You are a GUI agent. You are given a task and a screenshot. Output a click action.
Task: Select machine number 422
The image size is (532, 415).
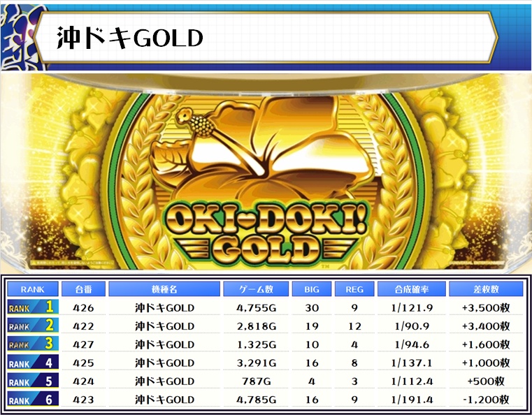[83, 326]
